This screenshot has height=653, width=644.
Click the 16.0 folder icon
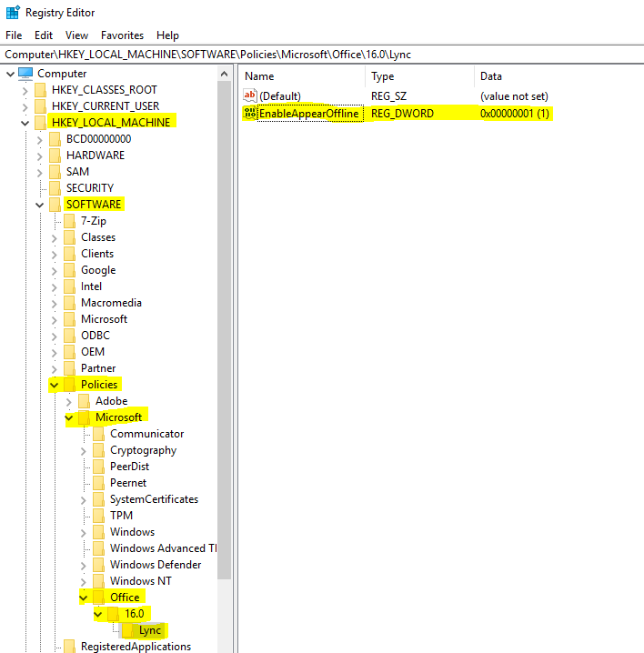114,614
